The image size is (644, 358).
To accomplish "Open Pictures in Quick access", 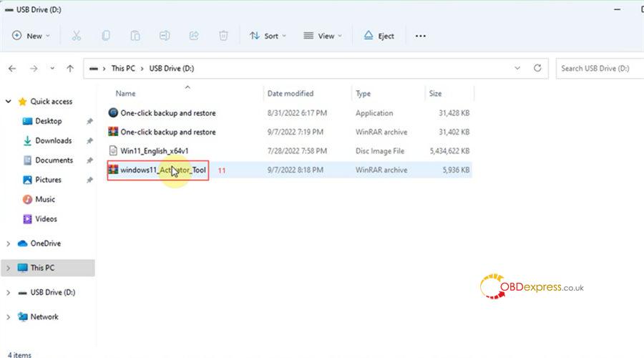I will click(x=48, y=180).
